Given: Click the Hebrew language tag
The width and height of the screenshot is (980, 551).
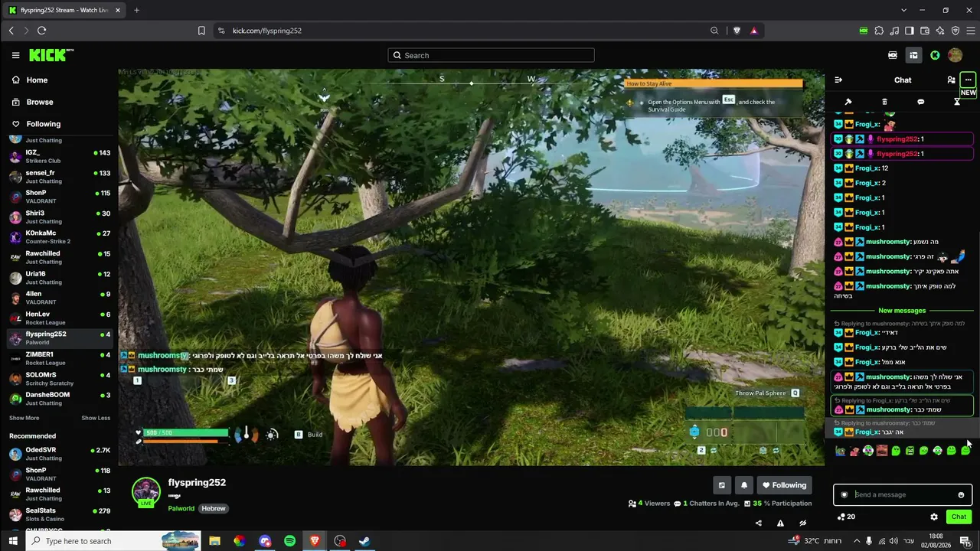Looking at the screenshot, I should pos(214,508).
